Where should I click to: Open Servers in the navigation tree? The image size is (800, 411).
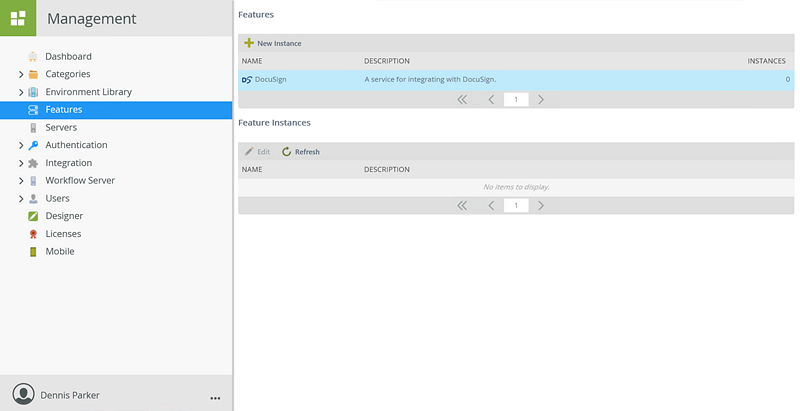click(x=61, y=127)
